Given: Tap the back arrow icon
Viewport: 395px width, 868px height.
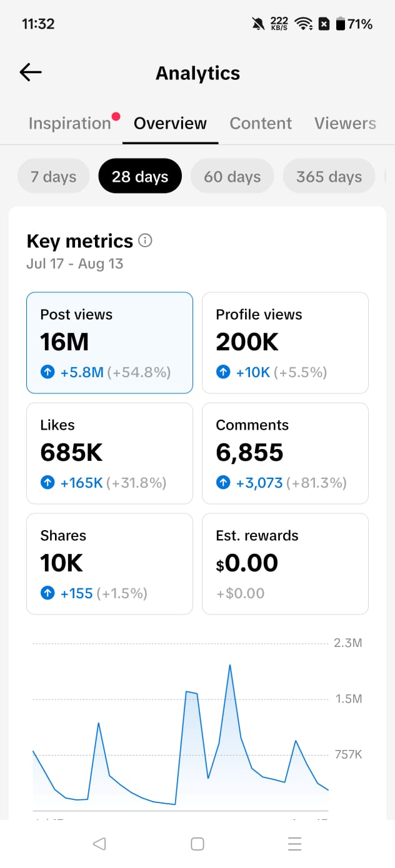Looking at the screenshot, I should [x=31, y=72].
